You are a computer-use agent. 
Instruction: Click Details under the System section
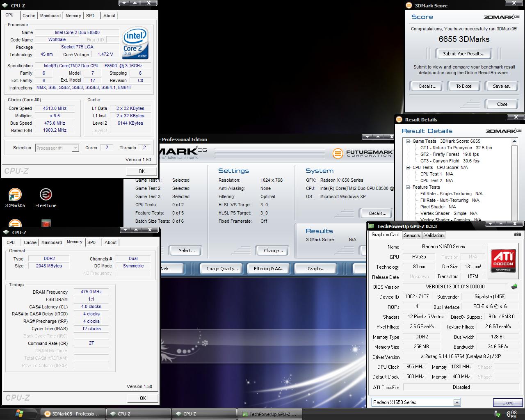point(377,213)
